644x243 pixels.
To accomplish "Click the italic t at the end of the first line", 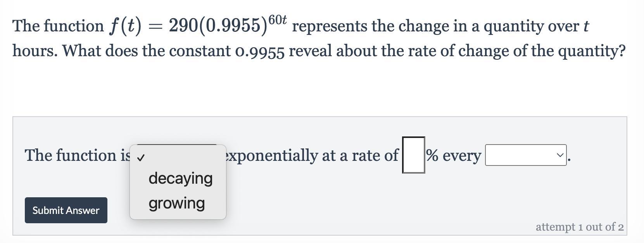I will (586, 26).
